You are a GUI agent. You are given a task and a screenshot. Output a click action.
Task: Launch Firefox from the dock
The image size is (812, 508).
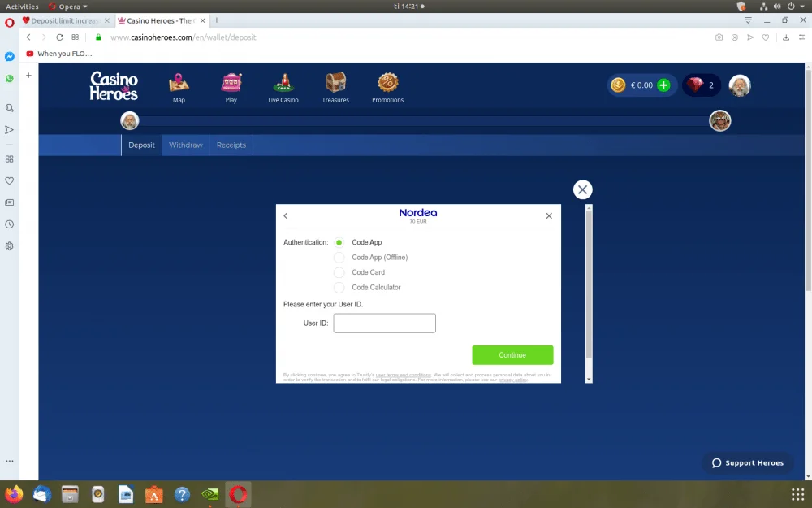click(14, 494)
